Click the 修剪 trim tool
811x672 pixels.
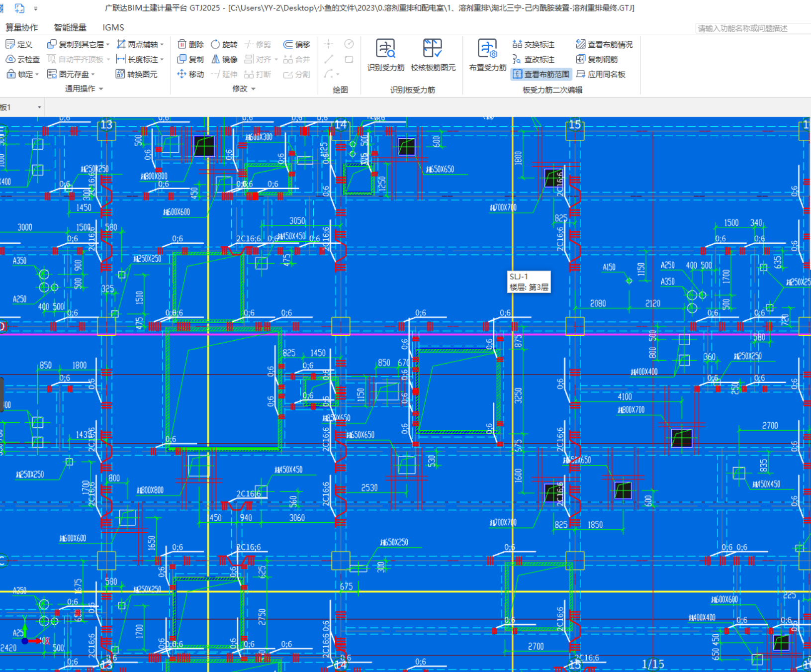tap(258, 44)
